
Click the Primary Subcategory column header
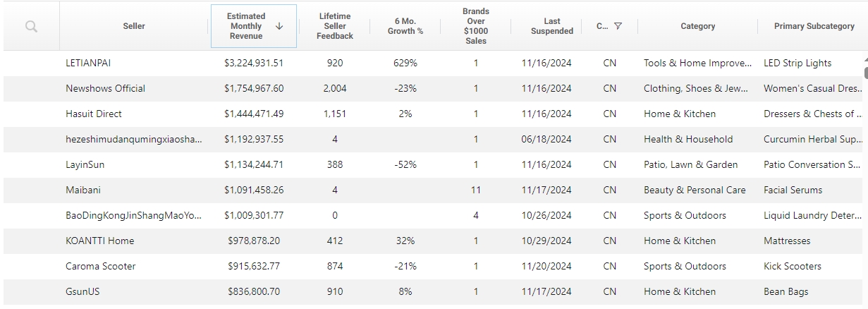pos(814,26)
